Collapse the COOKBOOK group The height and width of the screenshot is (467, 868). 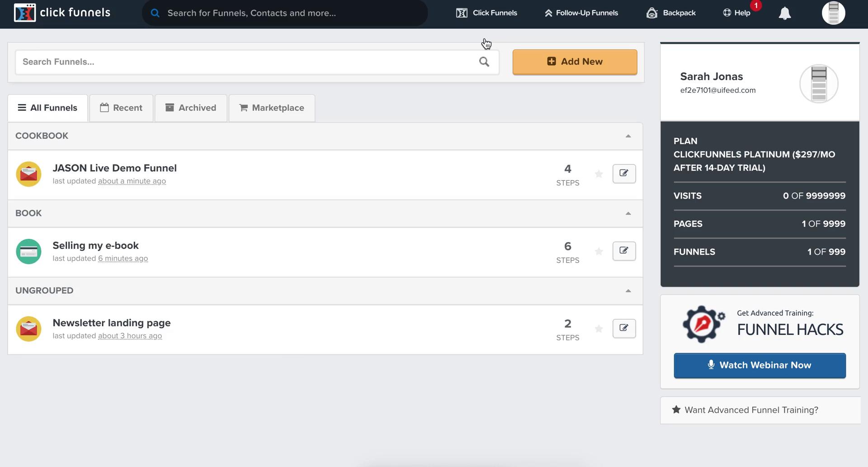[628, 136]
